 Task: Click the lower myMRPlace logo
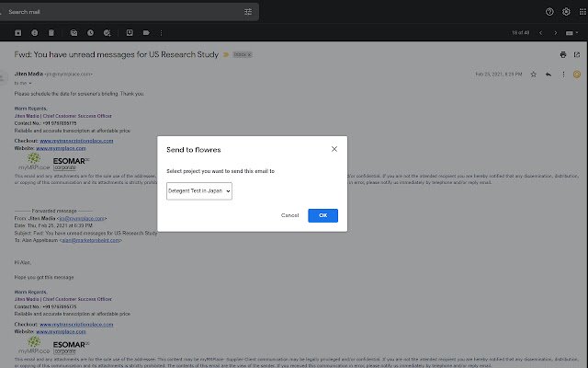34,346
